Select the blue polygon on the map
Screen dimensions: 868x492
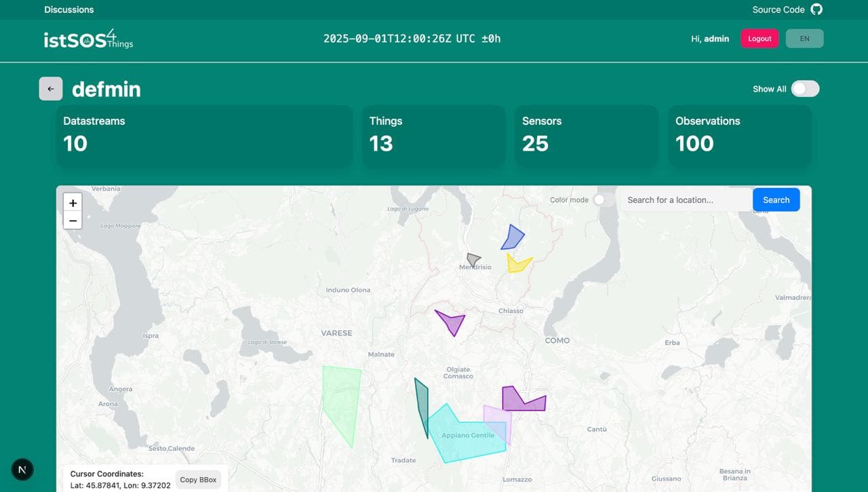click(513, 238)
